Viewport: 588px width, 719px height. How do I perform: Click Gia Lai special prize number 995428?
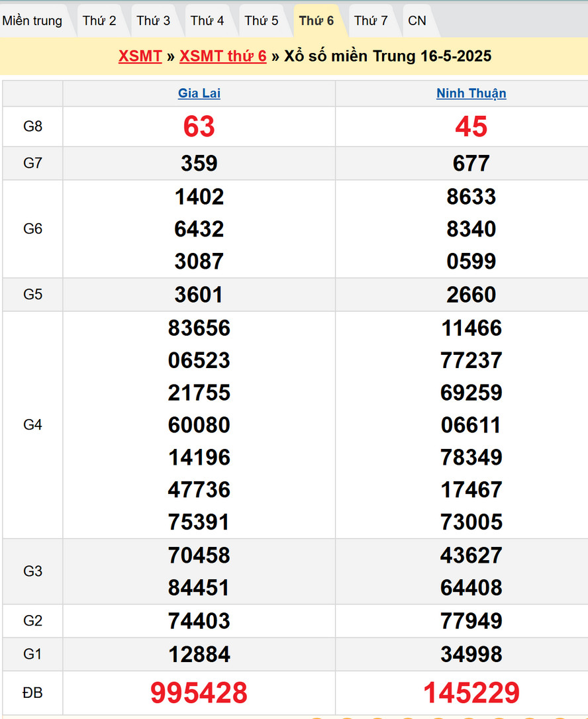pos(199,693)
